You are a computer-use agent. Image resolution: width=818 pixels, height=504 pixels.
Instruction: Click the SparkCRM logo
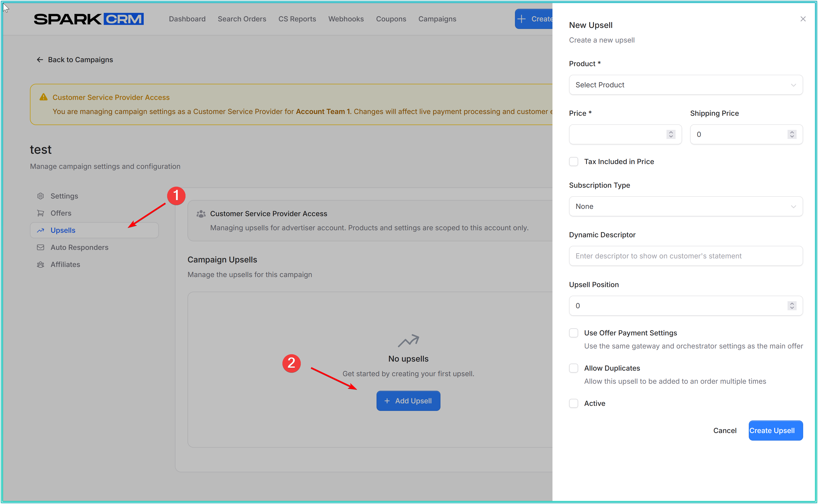click(88, 19)
